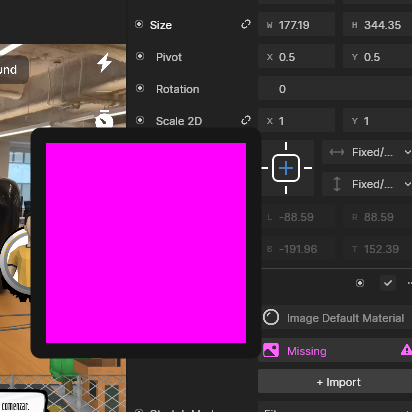Click the anchor pinning center widget

[286, 168]
